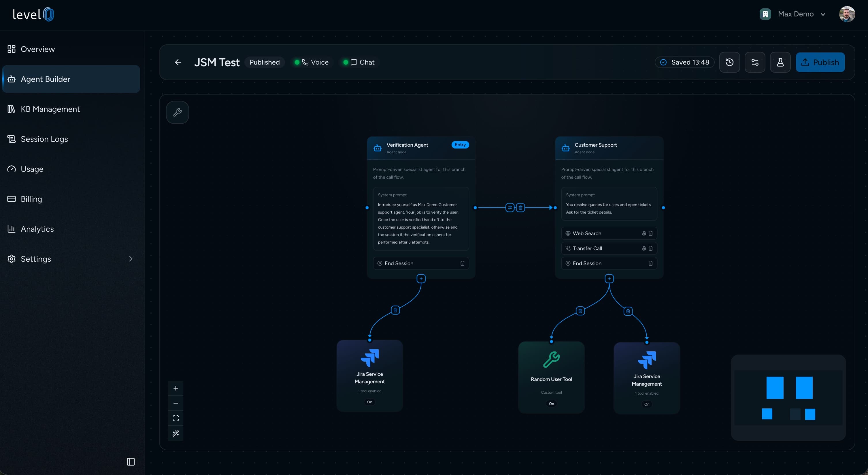
Task: Delete edge to Random User Tool
Action: coord(580,311)
